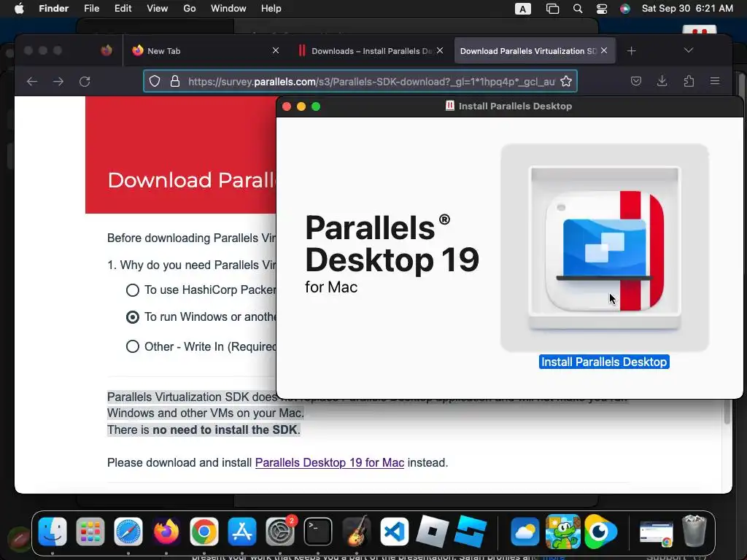The width and height of the screenshot is (747, 560).
Task: Switch to Downloads – Install Parallels tab
Action: [x=371, y=50]
